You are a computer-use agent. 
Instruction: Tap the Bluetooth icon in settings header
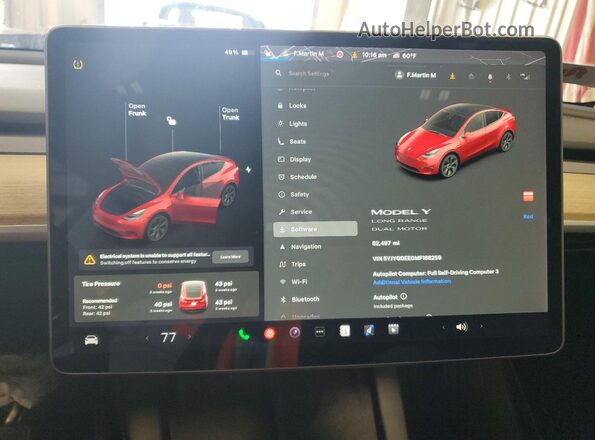pos(508,77)
